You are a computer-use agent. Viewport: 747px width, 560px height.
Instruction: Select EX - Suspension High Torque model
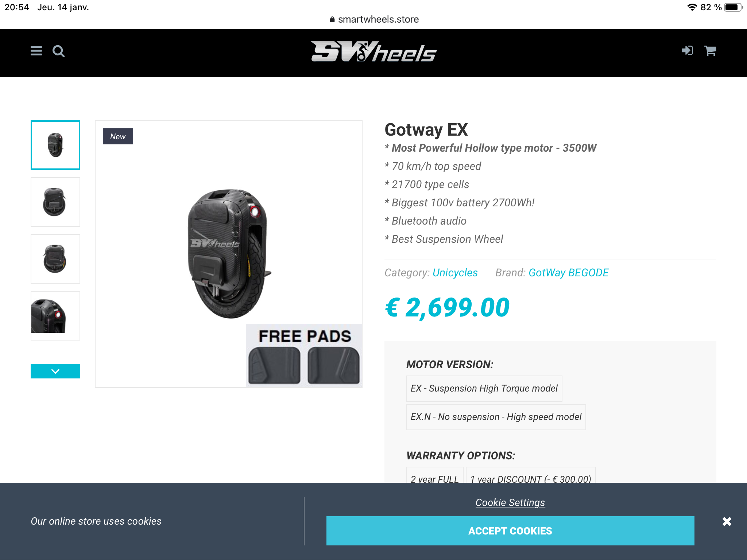tap(484, 388)
